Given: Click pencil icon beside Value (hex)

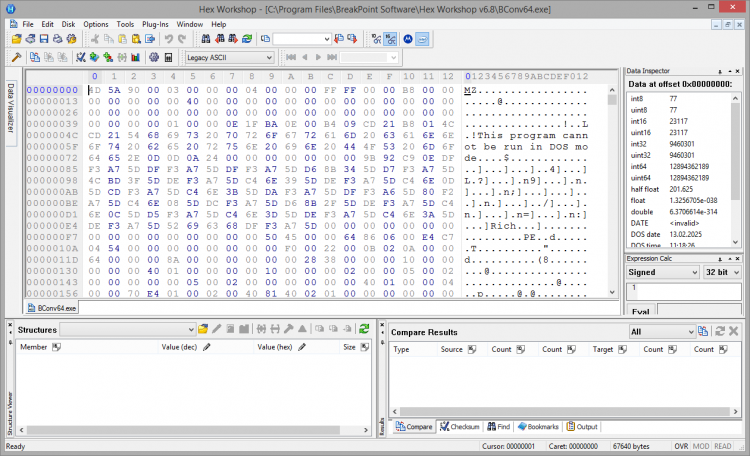Looking at the screenshot, I should point(302,347).
